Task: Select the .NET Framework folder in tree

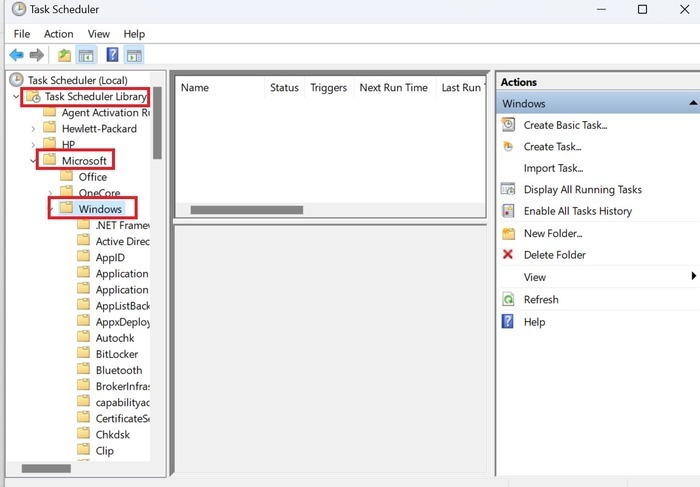Action: [122, 225]
